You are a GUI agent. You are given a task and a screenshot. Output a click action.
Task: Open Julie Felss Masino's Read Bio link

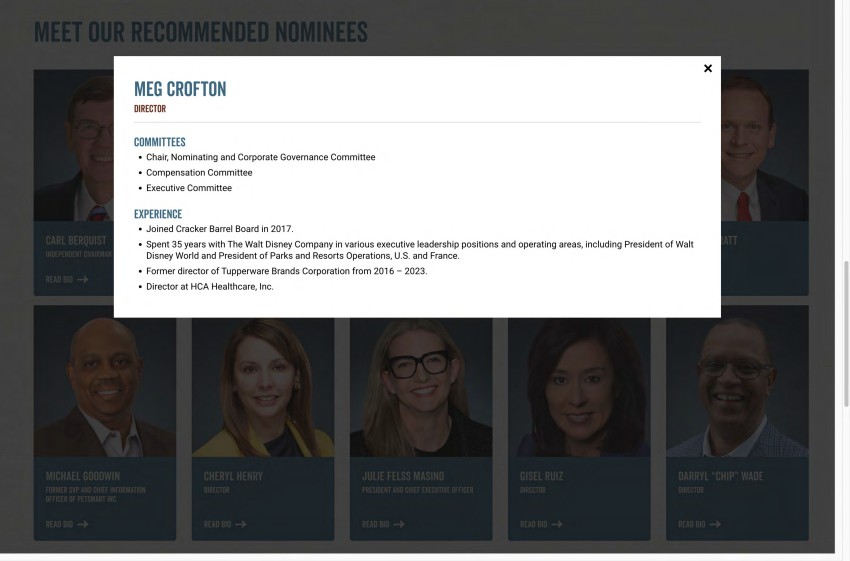pyautogui.click(x=383, y=524)
